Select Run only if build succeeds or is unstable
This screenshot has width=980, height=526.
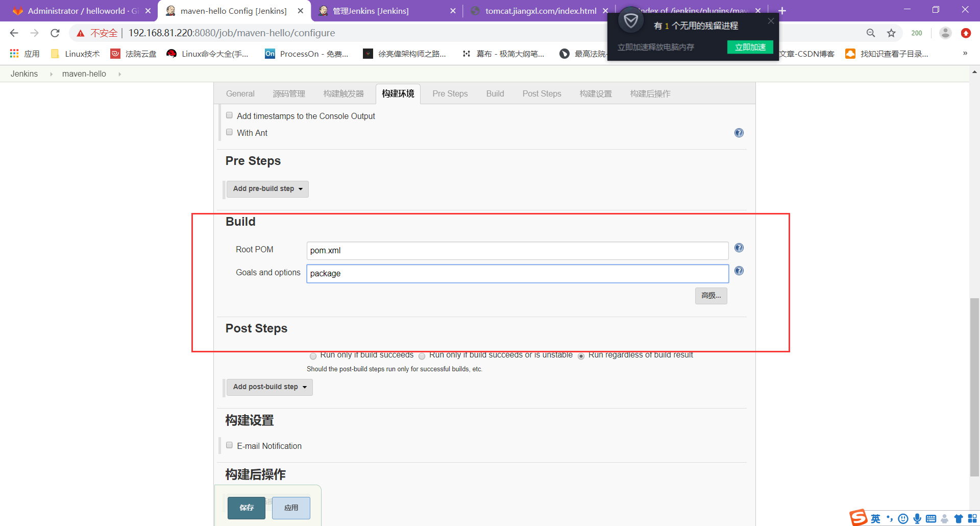(422, 356)
